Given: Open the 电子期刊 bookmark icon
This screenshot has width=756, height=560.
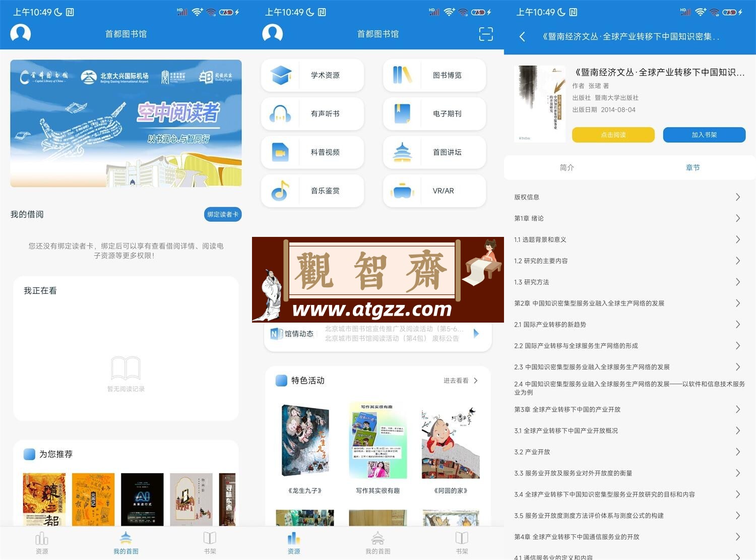Looking at the screenshot, I should tap(402, 114).
